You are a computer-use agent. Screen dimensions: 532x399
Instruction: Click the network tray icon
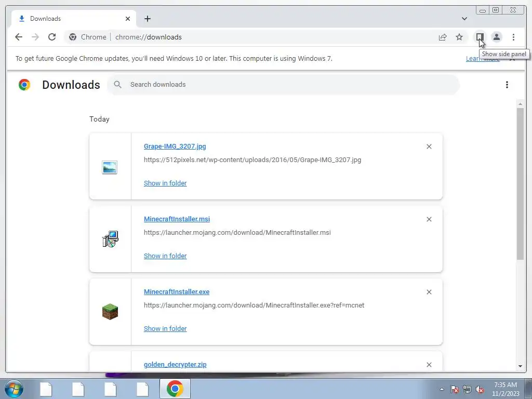pos(467,389)
